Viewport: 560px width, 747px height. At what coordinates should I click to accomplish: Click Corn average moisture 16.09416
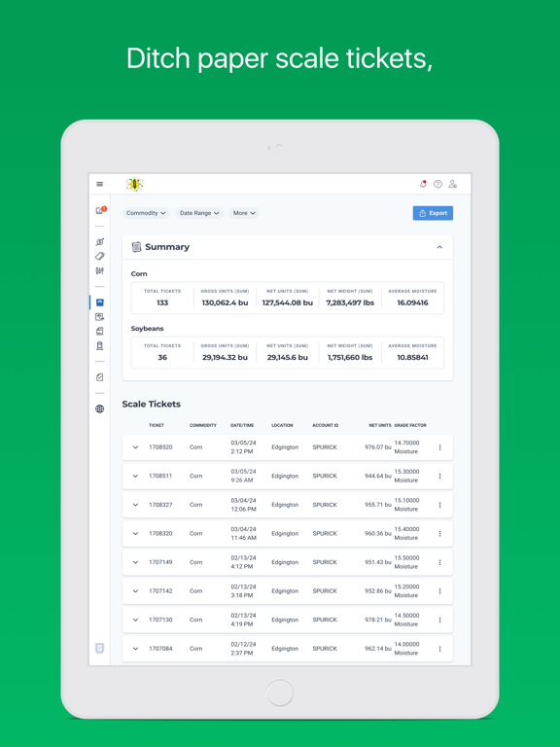[412, 302]
